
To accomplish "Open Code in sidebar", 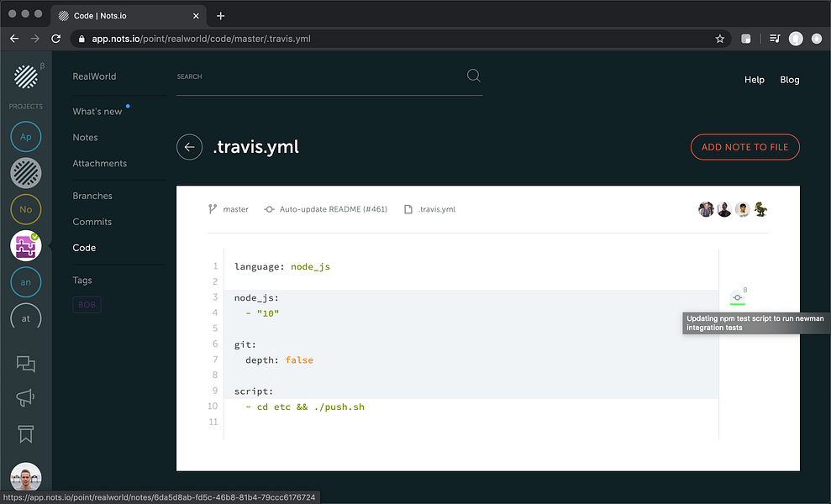I will (84, 248).
